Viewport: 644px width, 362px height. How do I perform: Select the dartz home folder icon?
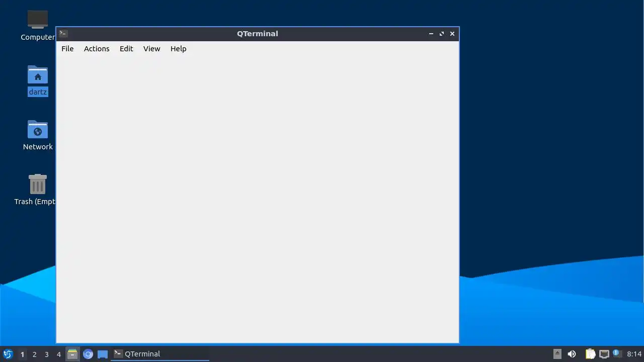[38, 80]
